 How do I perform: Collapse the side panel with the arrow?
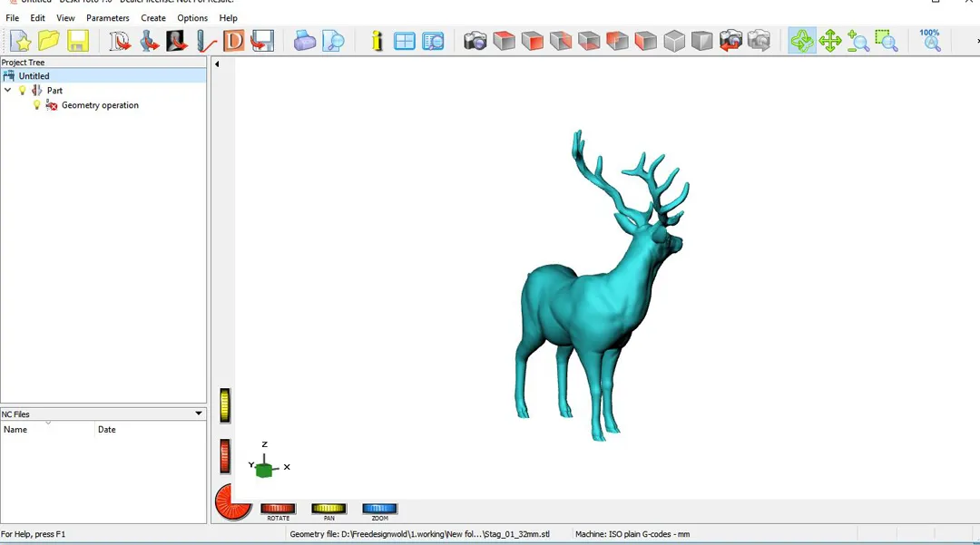(217, 63)
